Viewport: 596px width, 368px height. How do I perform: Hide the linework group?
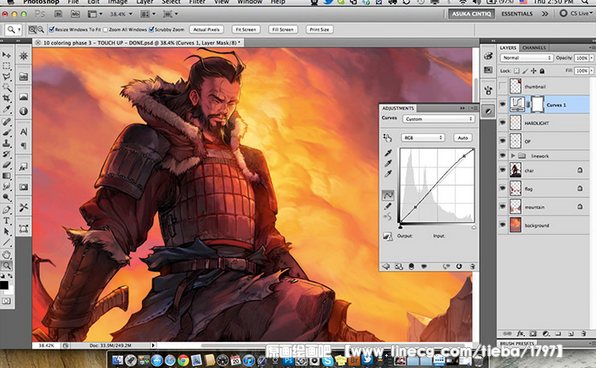tap(502, 155)
